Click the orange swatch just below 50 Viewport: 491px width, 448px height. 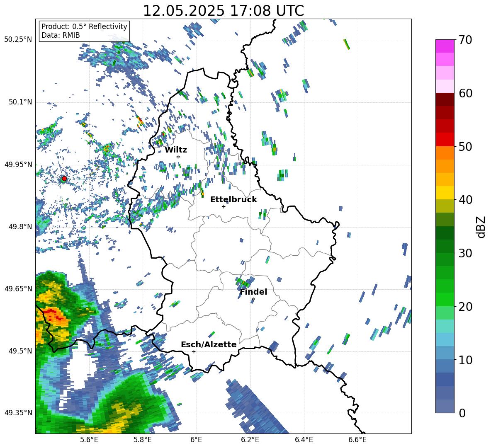[x=445, y=153]
